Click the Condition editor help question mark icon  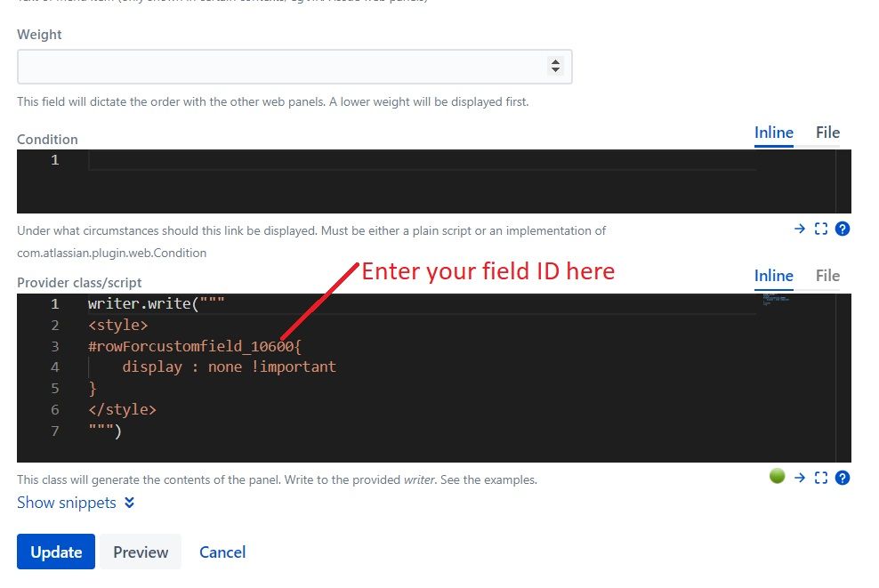(x=842, y=229)
